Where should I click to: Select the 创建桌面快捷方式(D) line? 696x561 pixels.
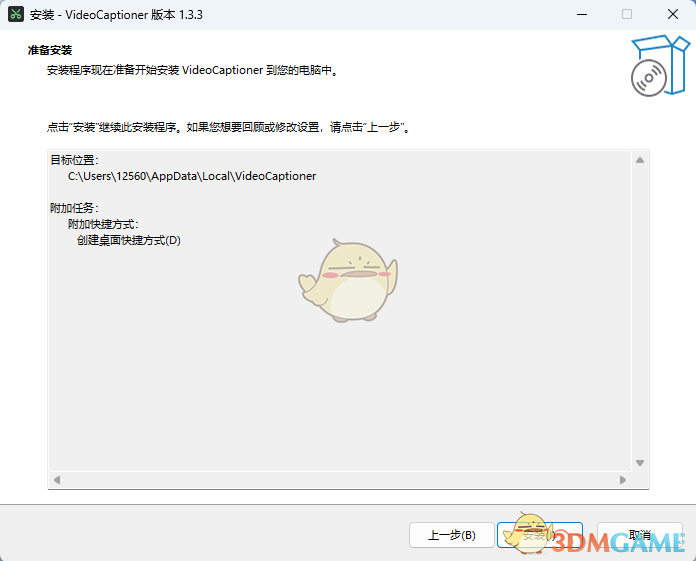pyautogui.click(x=128, y=240)
